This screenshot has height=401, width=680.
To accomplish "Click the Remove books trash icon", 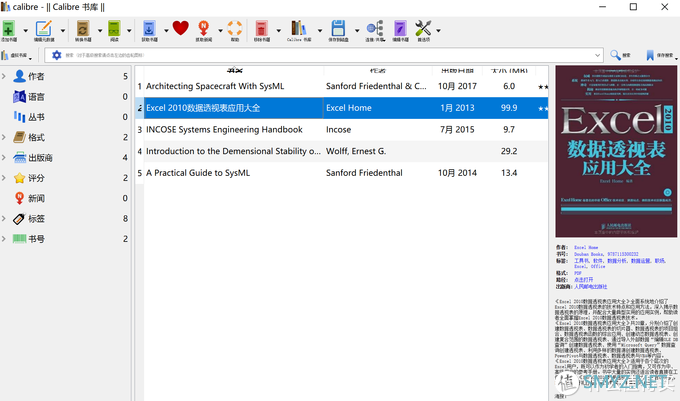I will tap(261, 28).
